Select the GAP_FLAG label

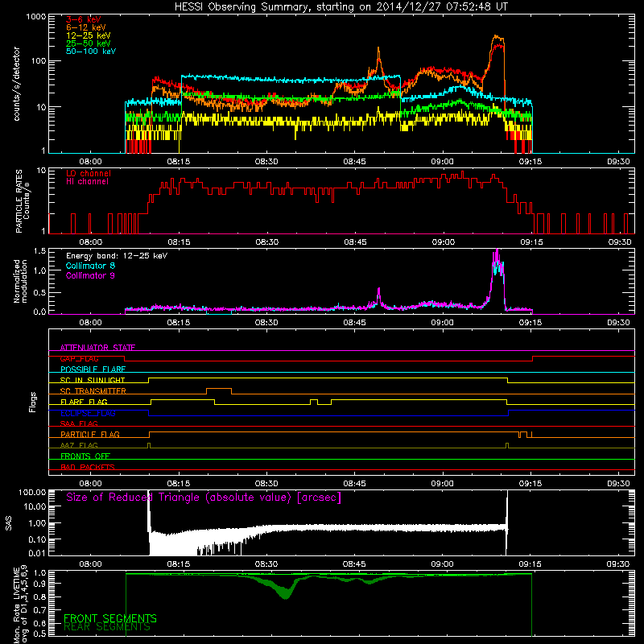point(79,358)
